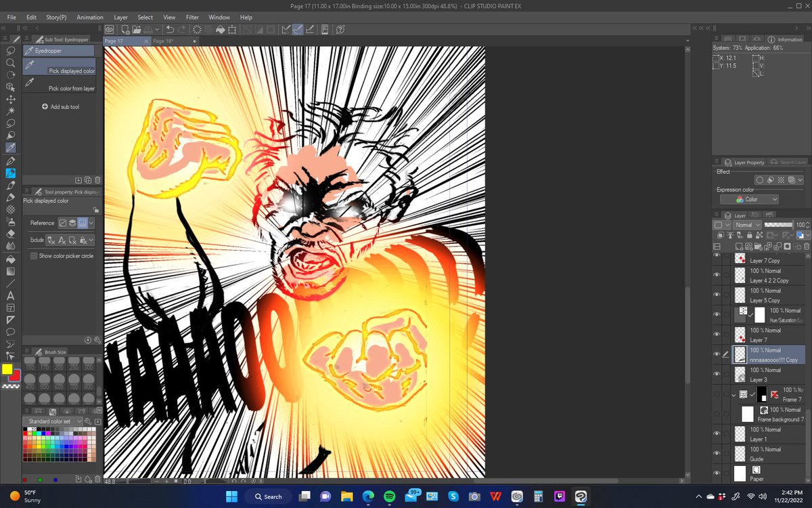Choose the Eyedropper sub tool group
Image resolution: width=812 pixels, height=508 pixels.
tap(59, 51)
